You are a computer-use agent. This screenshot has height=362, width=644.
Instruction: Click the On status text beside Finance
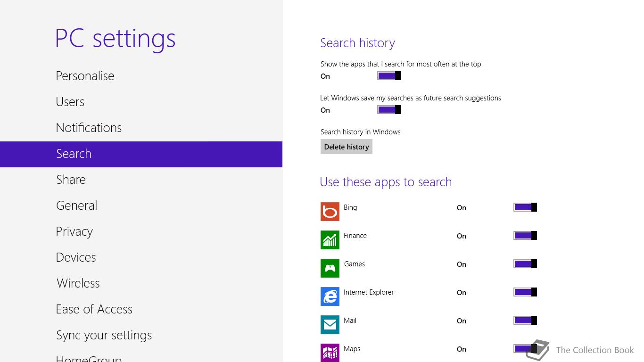[462, 236]
